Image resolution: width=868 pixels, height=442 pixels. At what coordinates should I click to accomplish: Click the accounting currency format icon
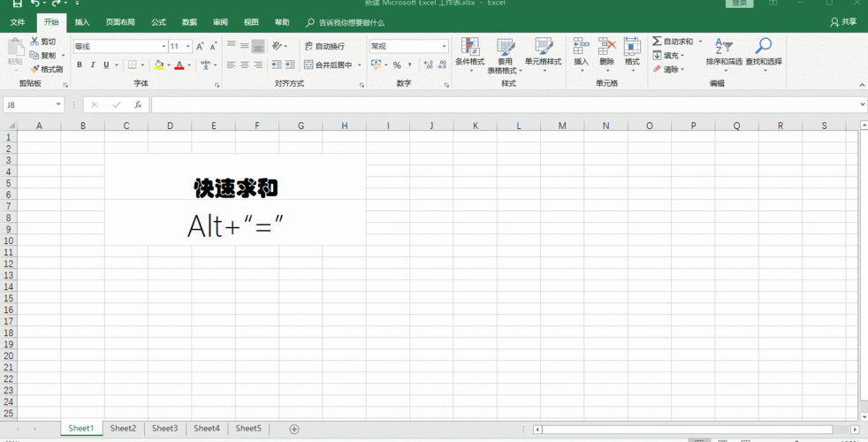tap(376, 65)
